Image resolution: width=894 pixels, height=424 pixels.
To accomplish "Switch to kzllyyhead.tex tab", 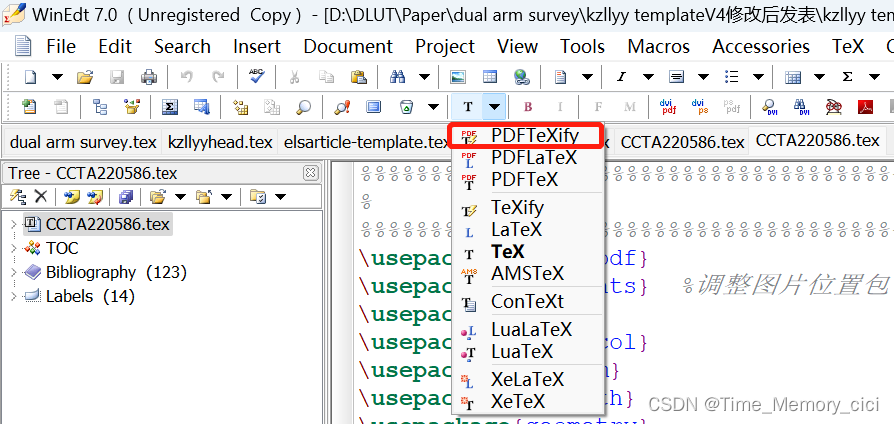I will click(x=220, y=142).
